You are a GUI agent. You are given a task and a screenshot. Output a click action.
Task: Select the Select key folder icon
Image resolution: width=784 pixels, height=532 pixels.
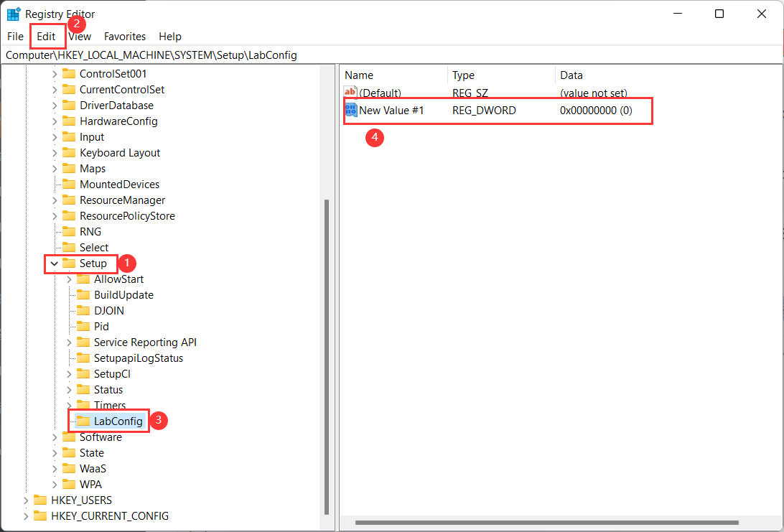pos(68,248)
